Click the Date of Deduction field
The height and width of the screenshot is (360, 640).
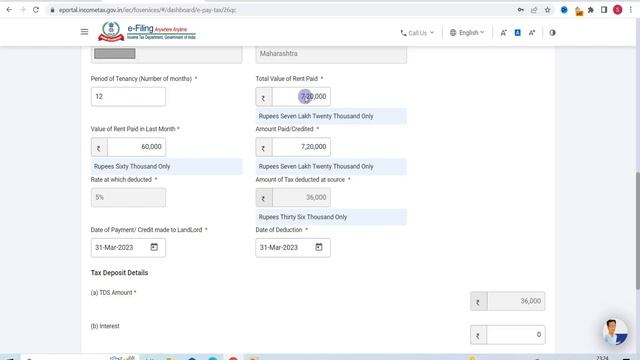click(293, 247)
